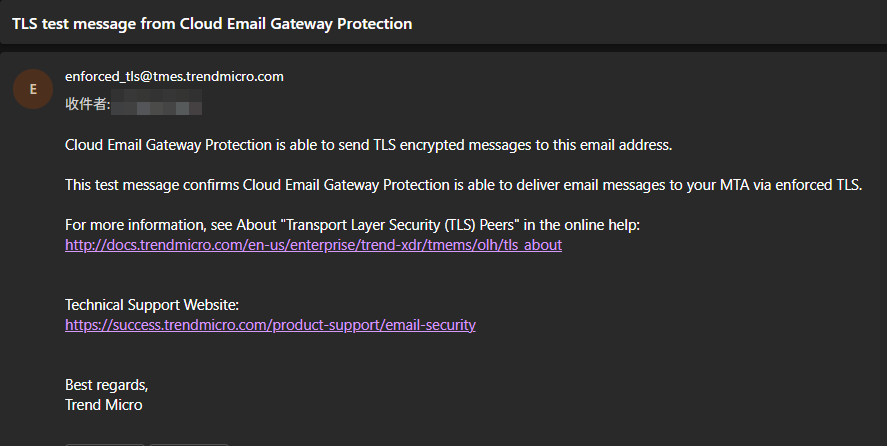Click the sender address enforced_tls@tmes.trendmicro.com

(174, 76)
